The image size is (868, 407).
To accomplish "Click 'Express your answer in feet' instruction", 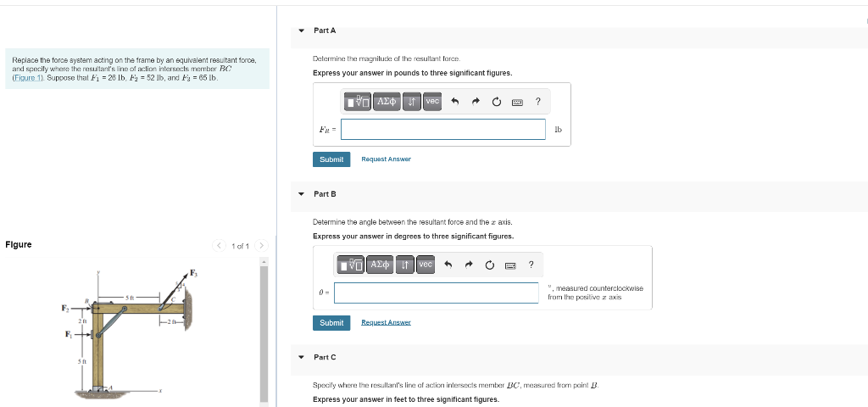I will (406, 399).
